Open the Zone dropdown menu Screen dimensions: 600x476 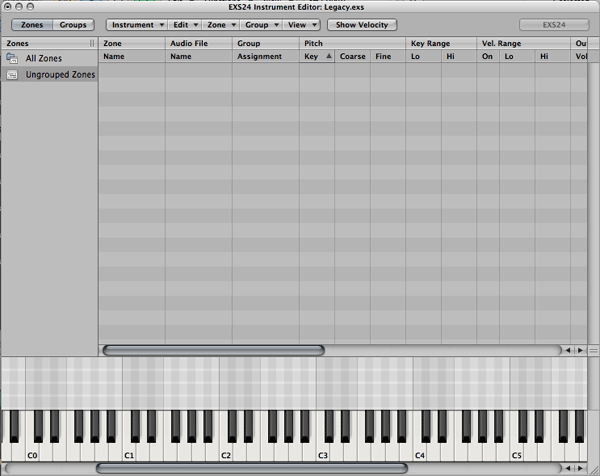tap(221, 25)
